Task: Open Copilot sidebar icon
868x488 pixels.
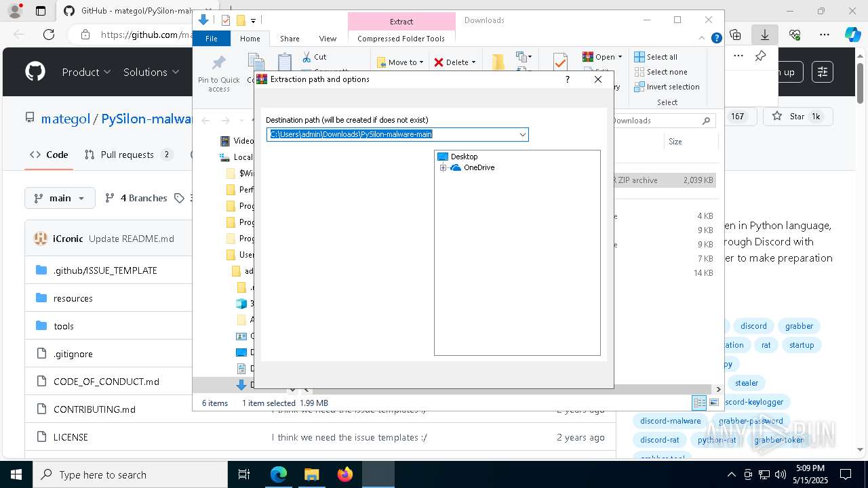Action: click(852, 35)
